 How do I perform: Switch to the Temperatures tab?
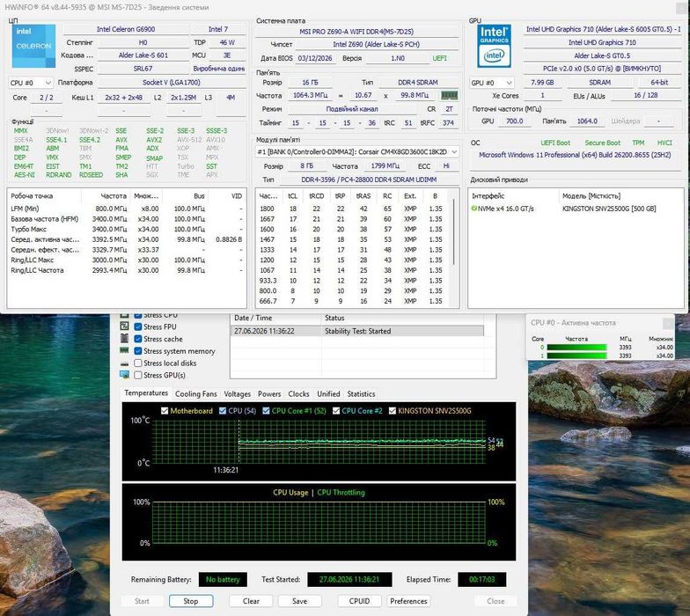tap(146, 393)
